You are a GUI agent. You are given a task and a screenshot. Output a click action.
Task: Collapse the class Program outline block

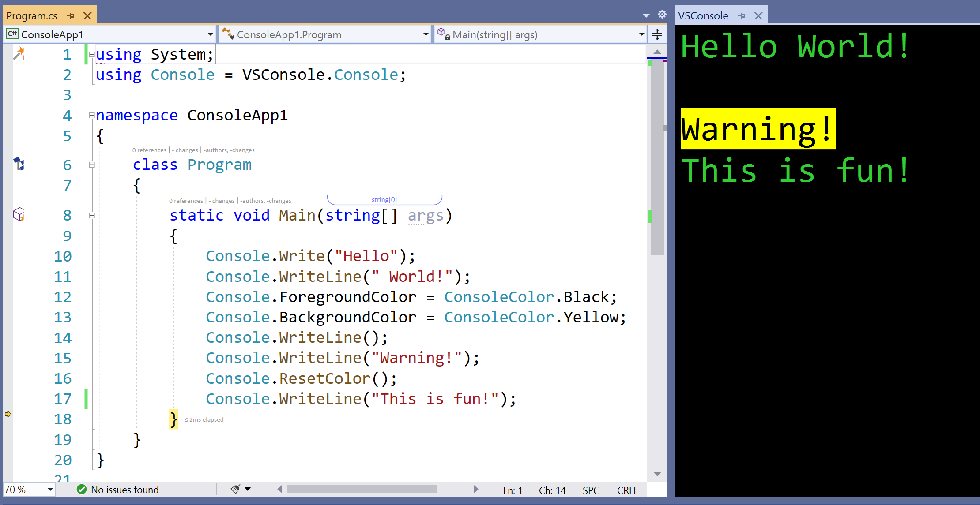point(92,165)
